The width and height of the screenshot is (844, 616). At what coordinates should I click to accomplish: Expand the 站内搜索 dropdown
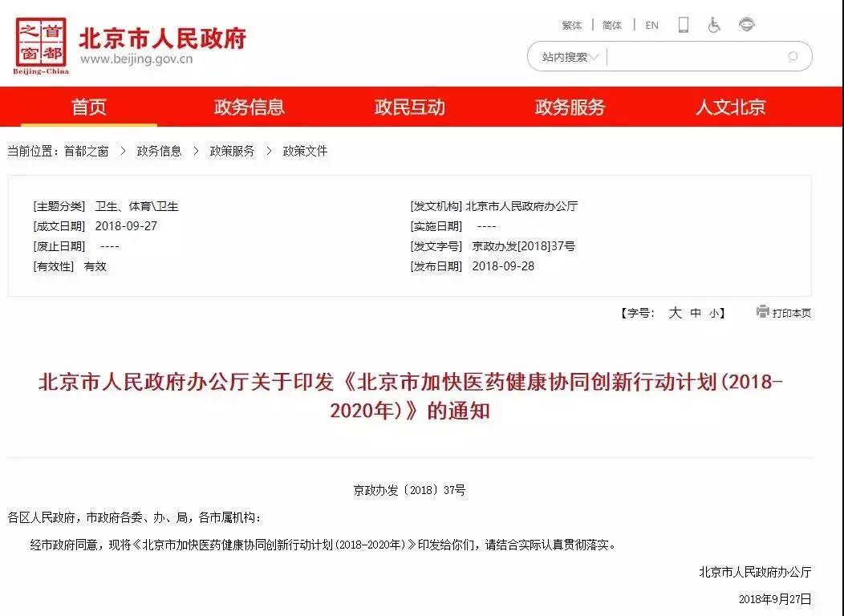570,56
